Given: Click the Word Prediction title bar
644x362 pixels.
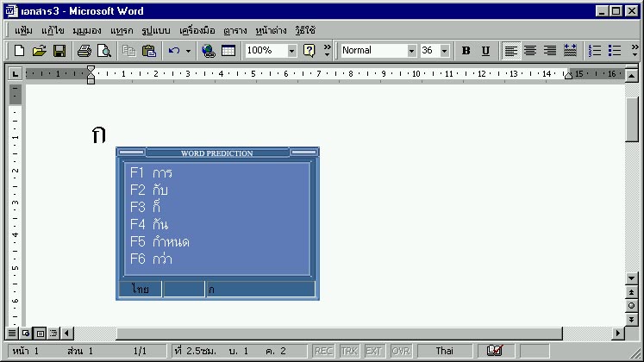Looking at the screenshot, I should click(217, 153).
